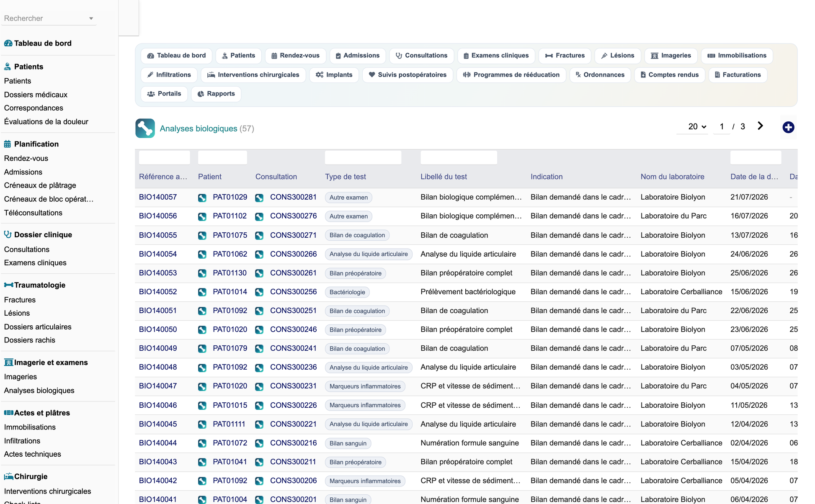This screenshot has height=504, width=815.
Task: Click the Analyses biologiques page title
Action: (199, 129)
